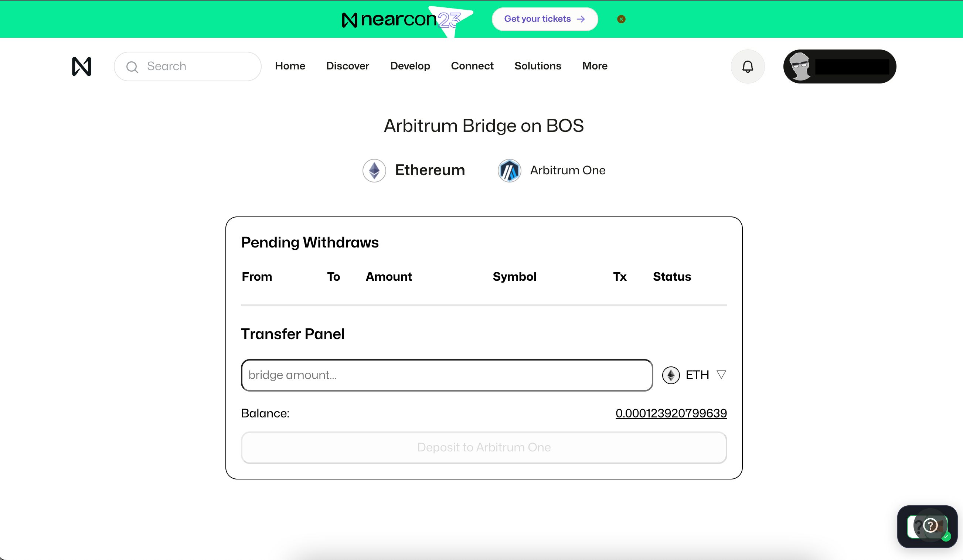The height and width of the screenshot is (560, 963).
Task: Click the search magnifier icon
Action: point(132,67)
